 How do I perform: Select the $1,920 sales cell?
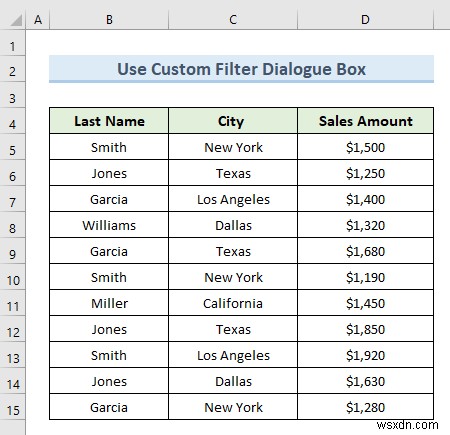365,355
